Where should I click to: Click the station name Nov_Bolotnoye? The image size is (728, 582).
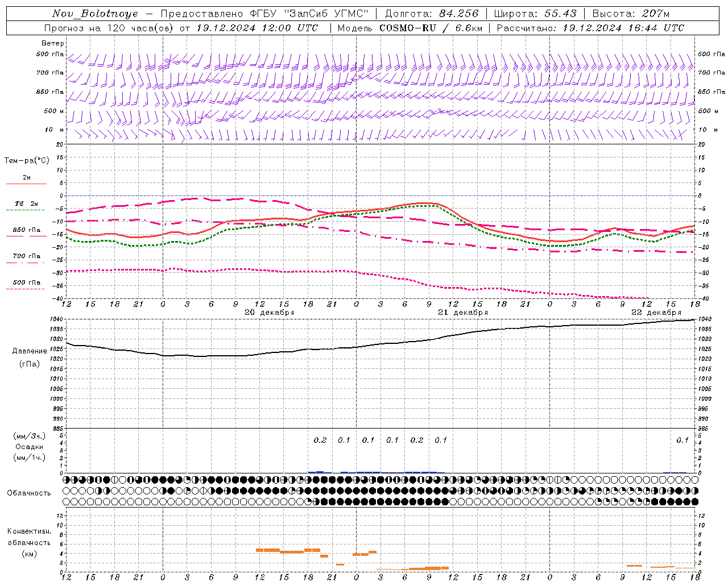[95, 14]
